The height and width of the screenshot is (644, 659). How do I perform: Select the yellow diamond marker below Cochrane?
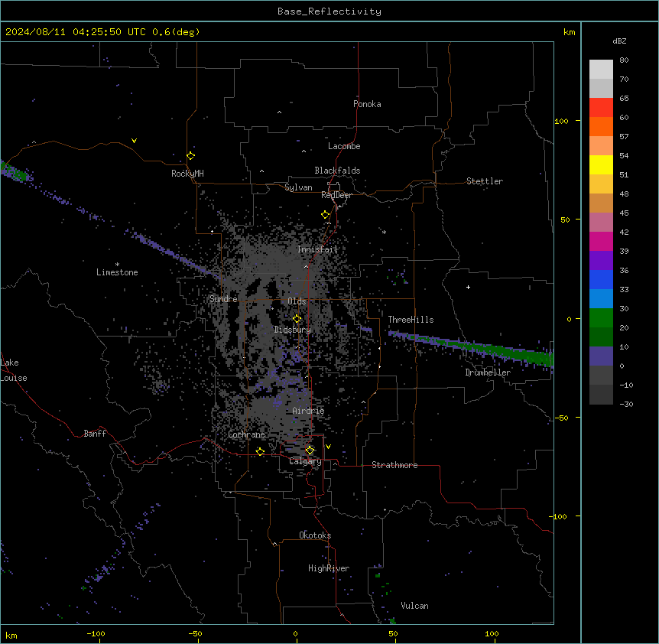pos(260,451)
